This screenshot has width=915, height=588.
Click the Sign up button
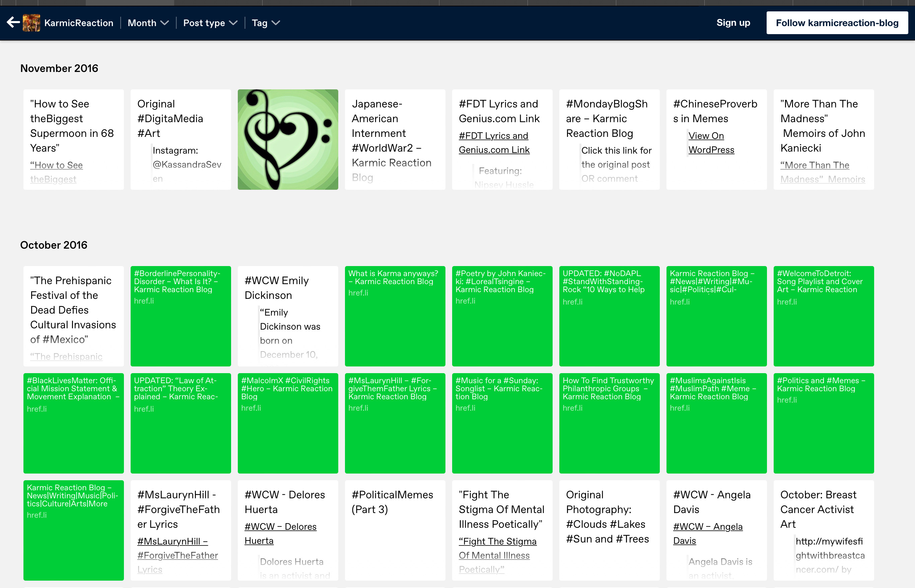coord(733,22)
